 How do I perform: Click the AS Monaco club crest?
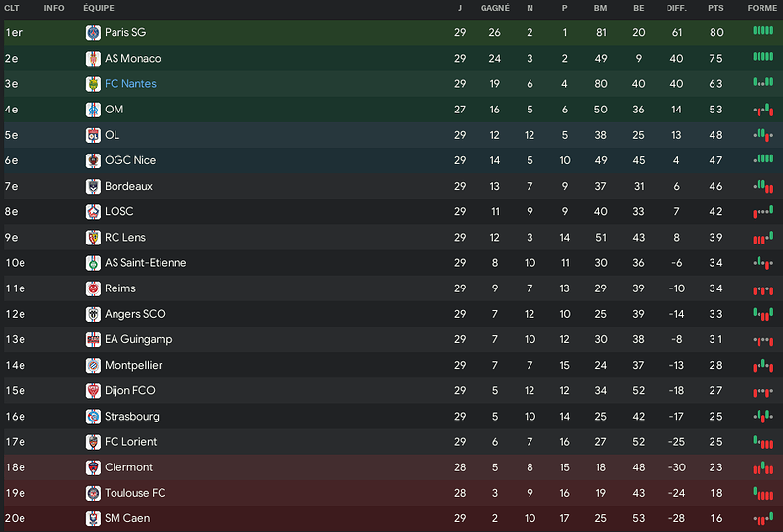tap(93, 59)
